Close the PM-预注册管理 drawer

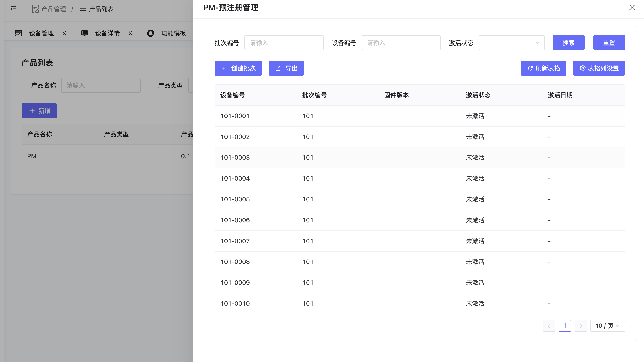[x=632, y=8]
